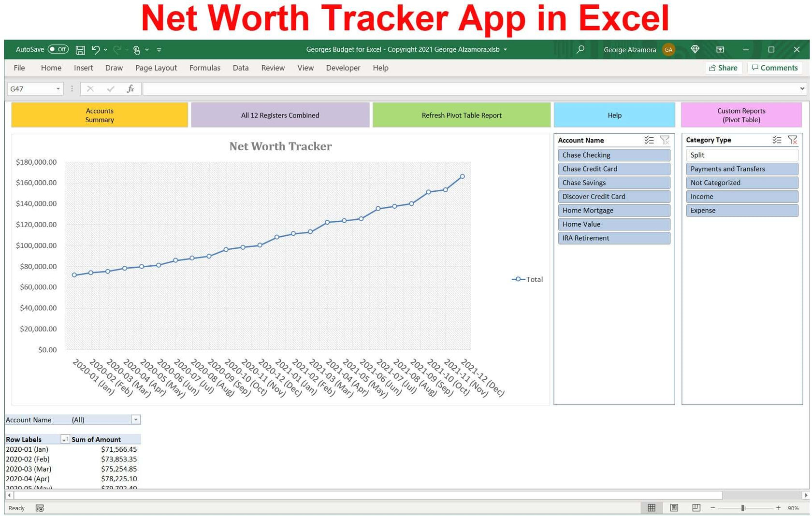
Task: Switch to the Developer ribbon tab
Action: pyautogui.click(x=343, y=68)
